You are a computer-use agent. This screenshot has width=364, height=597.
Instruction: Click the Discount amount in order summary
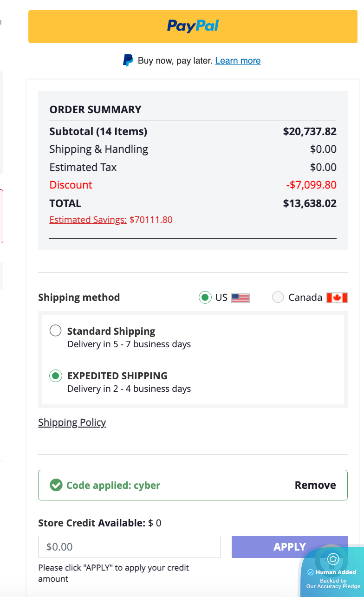(x=311, y=185)
